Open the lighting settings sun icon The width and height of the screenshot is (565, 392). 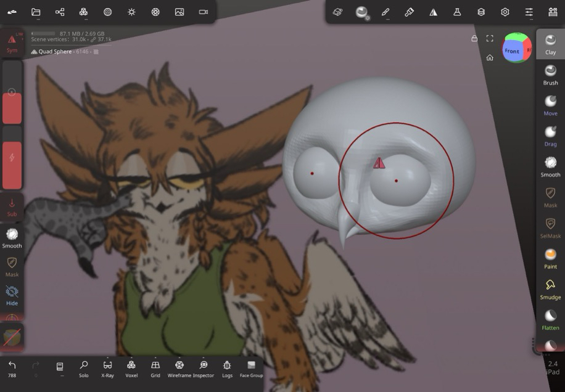pyautogui.click(x=131, y=12)
